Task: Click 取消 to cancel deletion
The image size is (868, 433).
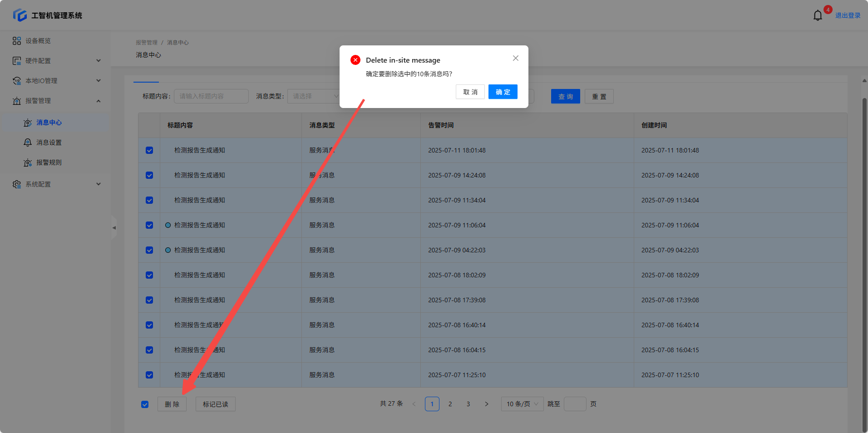Action: click(470, 92)
